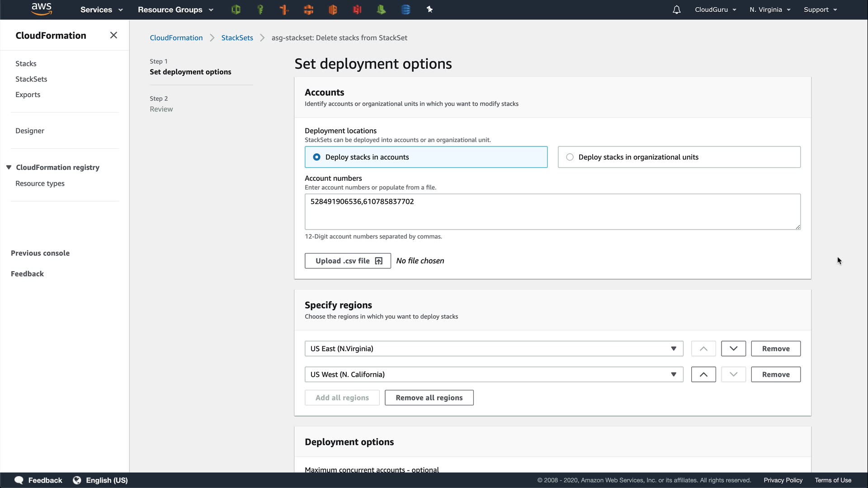Click Remove all regions button

pos(429,398)
